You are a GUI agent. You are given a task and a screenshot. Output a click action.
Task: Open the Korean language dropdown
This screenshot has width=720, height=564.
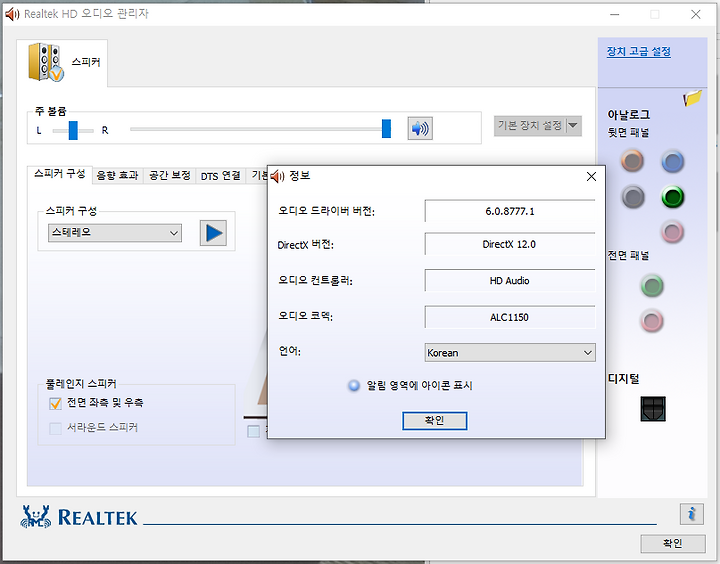coord(510,353)
